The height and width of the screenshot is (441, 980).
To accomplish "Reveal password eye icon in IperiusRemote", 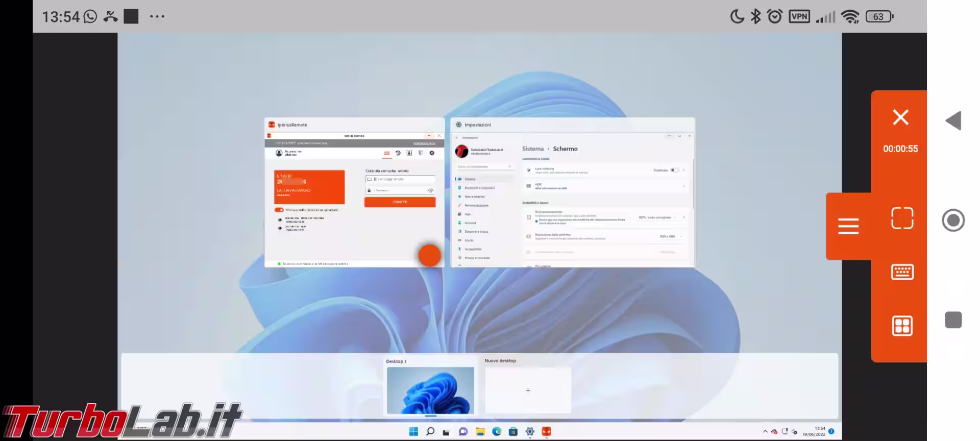I will point(431,191).
